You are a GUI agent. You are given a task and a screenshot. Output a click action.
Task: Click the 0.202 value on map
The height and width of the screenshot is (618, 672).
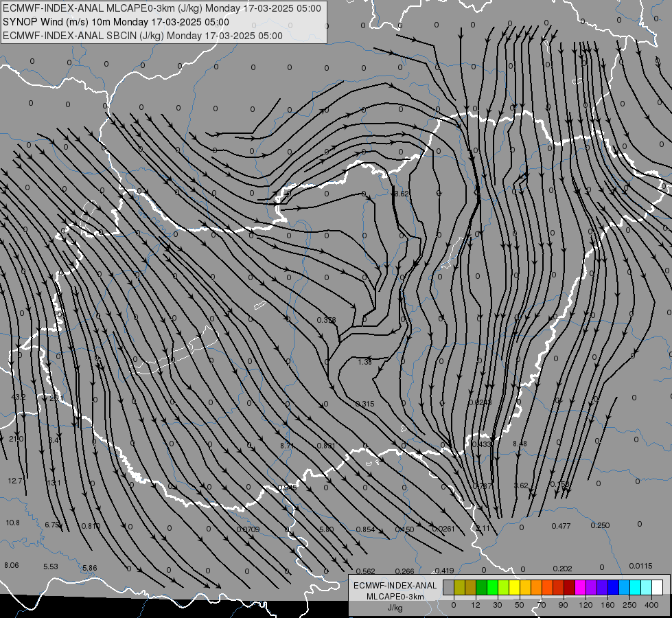[562, 569]
